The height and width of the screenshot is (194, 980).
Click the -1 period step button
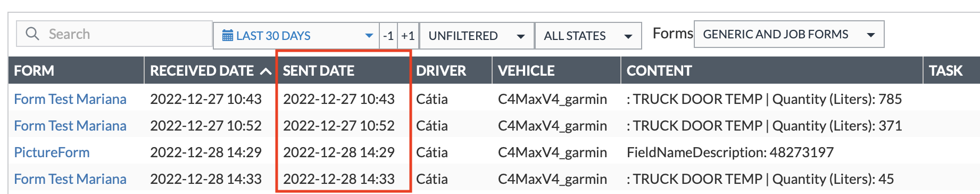(389, 36)
